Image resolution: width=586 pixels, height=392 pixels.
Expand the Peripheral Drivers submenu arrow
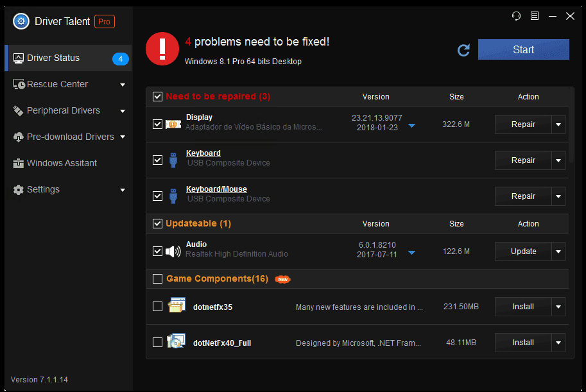pos(123,111)
